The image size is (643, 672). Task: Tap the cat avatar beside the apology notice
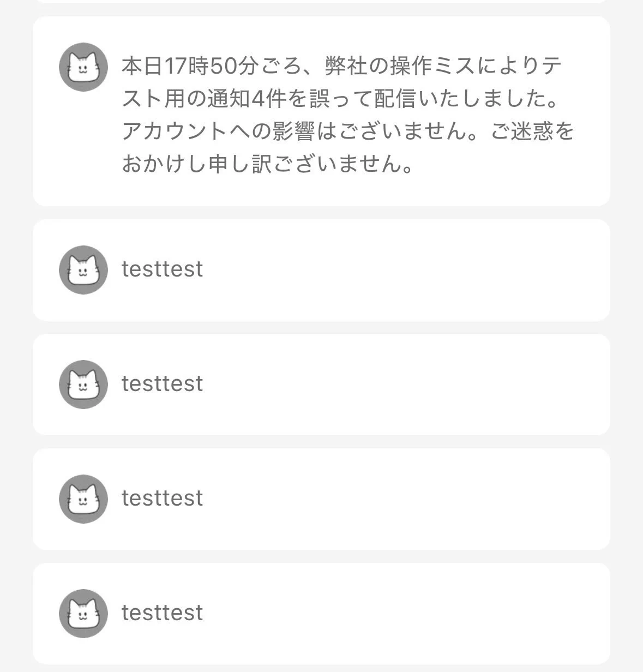83,67
